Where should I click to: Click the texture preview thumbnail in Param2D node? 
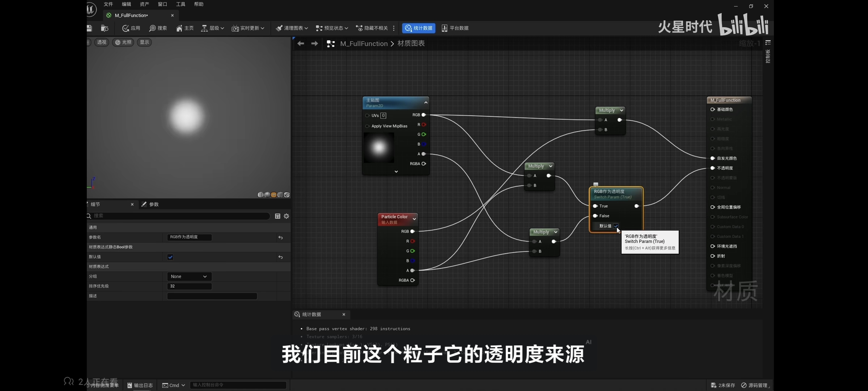pyautogui.click(x=379, y=148)
